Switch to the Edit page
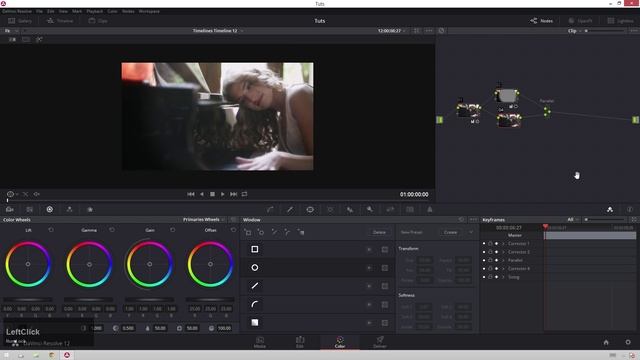 [300, 342]
